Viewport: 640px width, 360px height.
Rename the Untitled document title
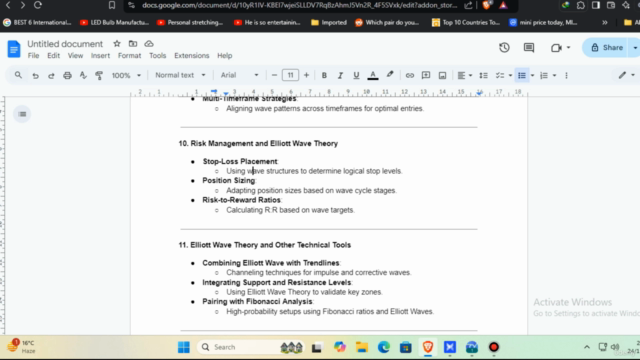65,44
